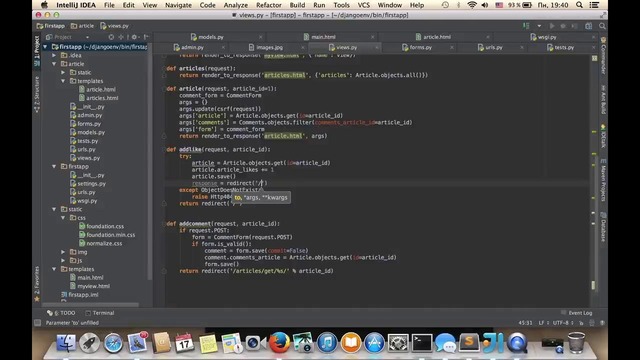Open Project panel settings gear icon
The image size is (640, 360).
click(134, 37)
